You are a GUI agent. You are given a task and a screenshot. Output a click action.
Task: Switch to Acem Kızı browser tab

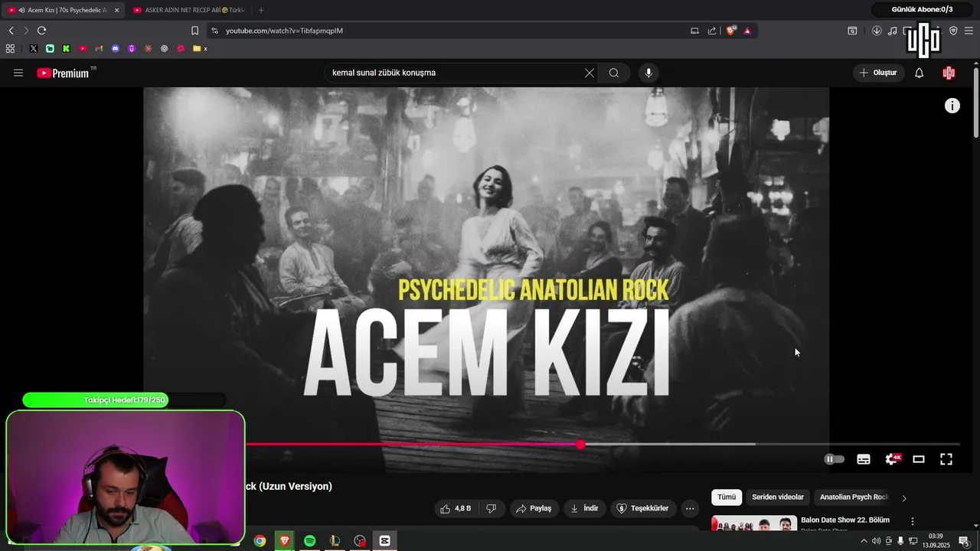63,10
